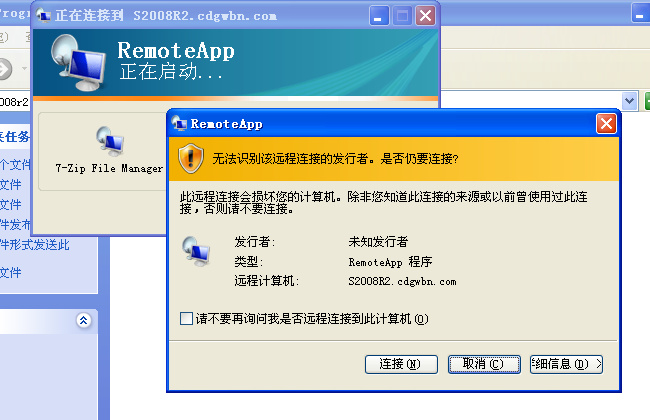650x420 pixels.
Task: Click the 7-Zip File Manager icon
Action: point(110,141)
